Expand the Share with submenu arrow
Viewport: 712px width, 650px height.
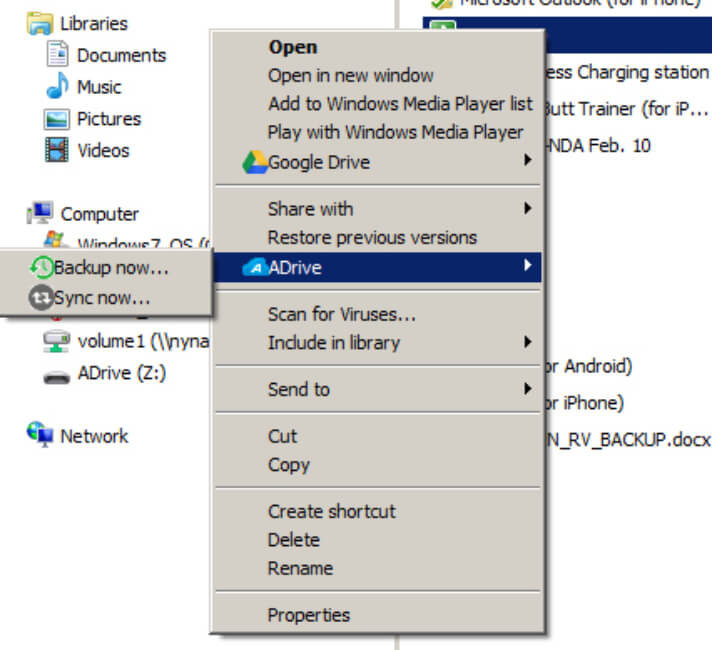527,208
